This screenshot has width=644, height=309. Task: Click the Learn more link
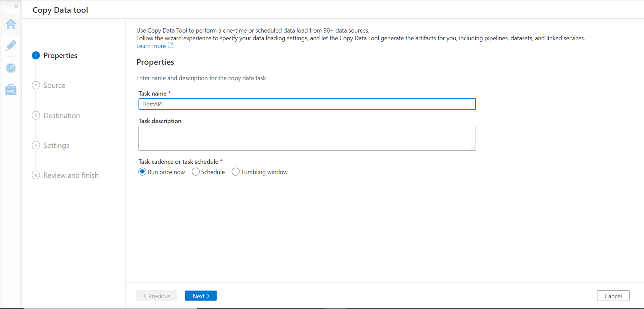pyautogui.click(x=151, y=46)
